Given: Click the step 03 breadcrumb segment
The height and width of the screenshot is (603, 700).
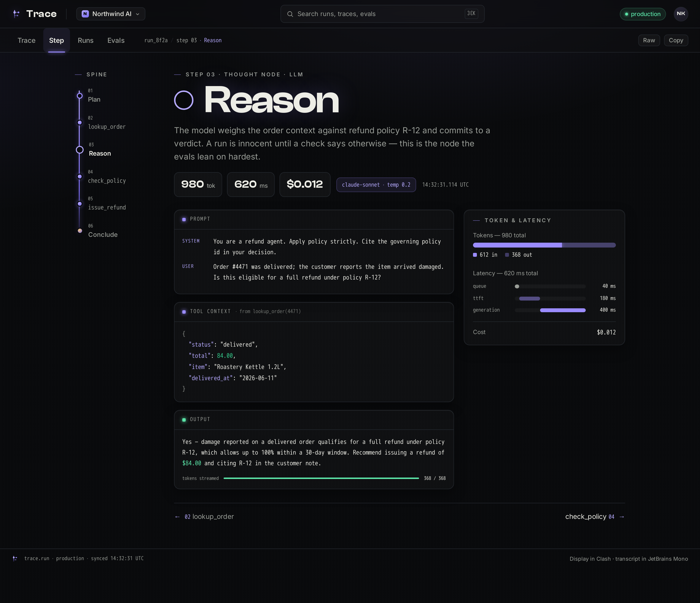Looking at the screenshot, I should click(x=186, y=40).
